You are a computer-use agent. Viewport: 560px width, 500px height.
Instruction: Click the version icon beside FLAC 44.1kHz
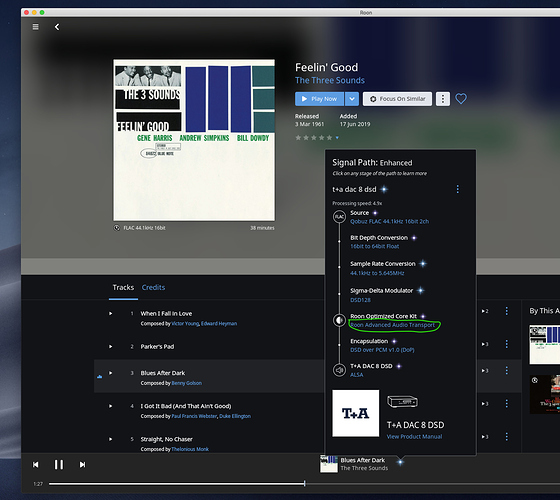coord(117,228)
